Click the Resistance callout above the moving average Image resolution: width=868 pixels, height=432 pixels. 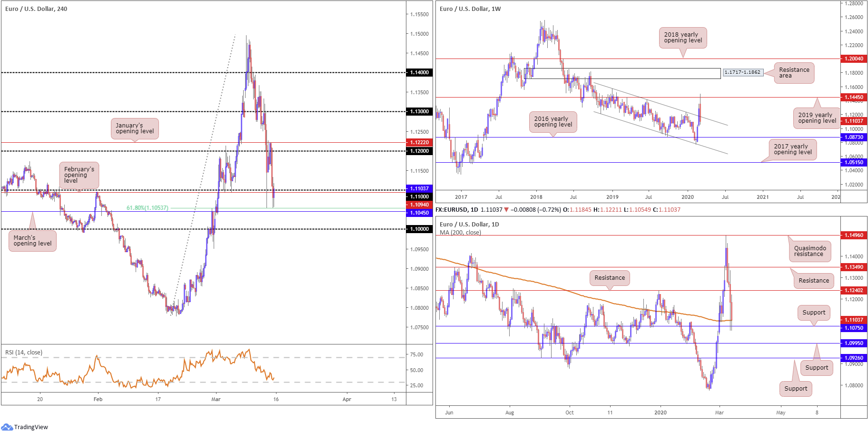click(610, 278)
